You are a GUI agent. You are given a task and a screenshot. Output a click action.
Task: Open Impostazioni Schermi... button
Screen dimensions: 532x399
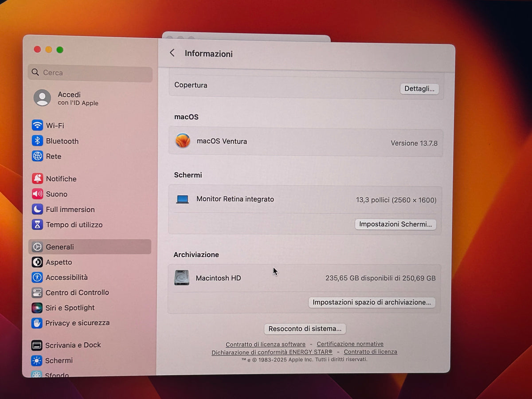395,224
